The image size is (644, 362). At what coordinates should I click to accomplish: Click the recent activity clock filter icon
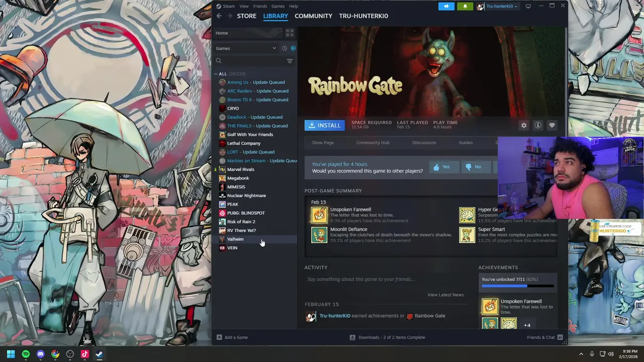[x=284, y=48]
